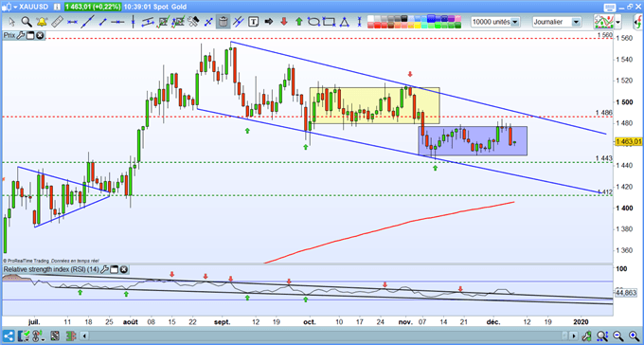This screenshot has height=345, width=644.
Task: Select the triangle drawing tool
Action: click(x=344, y=22)
